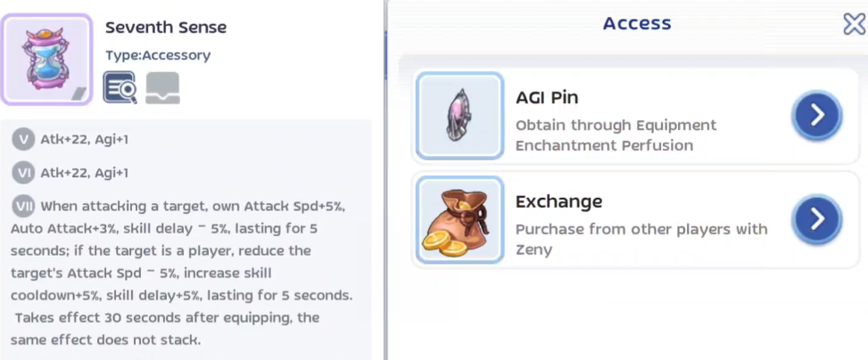Click the AGI Pin title text
868x360 pixels.
547,97
